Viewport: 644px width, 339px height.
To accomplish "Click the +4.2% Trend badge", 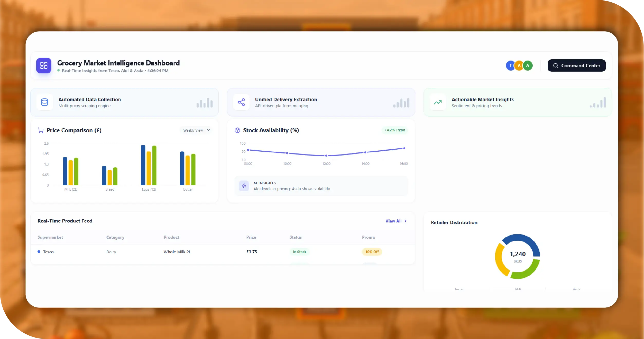I will pos(394,130).
